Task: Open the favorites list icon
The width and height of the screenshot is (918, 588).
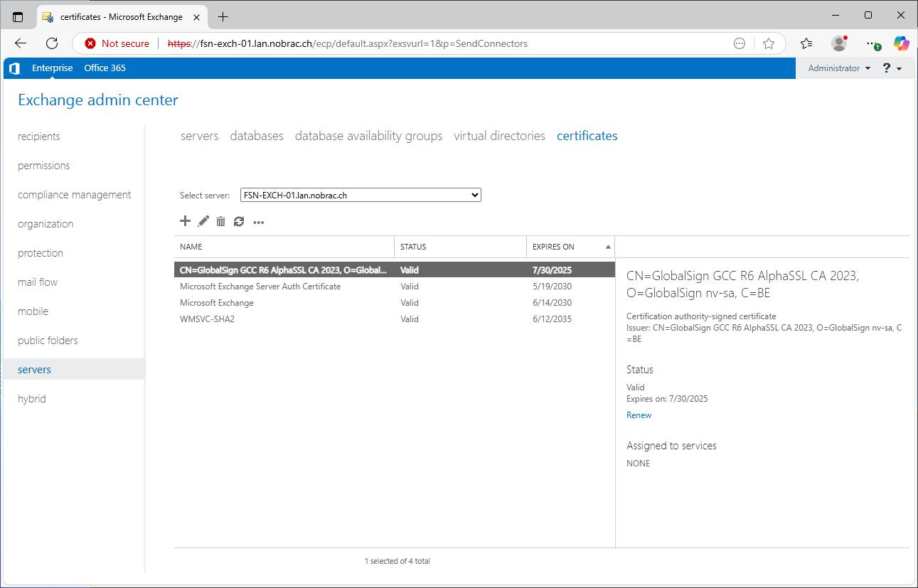Action: coord(806,43)
